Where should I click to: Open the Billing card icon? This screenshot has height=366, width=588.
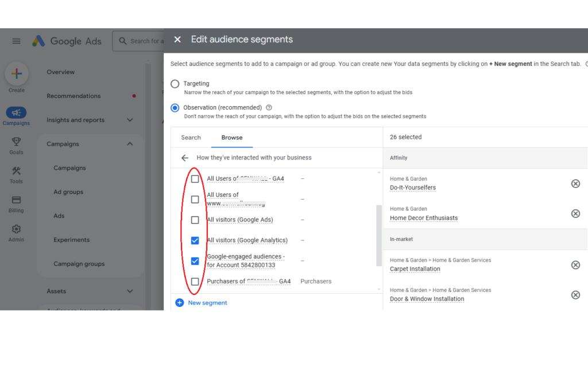pyautogui.click(x=16, y=200)
